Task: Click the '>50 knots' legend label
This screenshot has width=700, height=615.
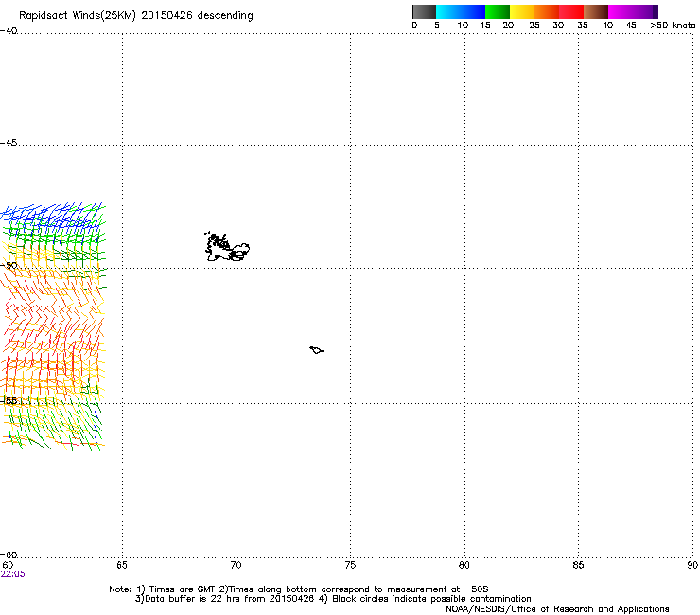Action: (x=673, y=26)
